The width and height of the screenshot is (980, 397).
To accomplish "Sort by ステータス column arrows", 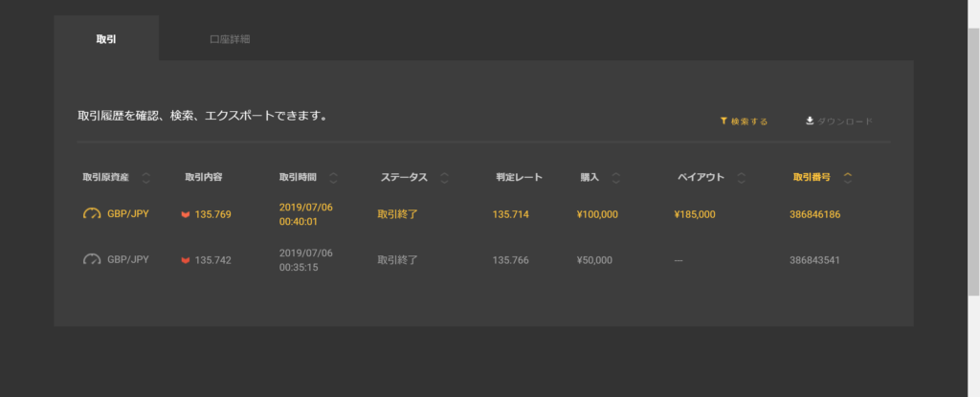I will [x=445, y=178].
